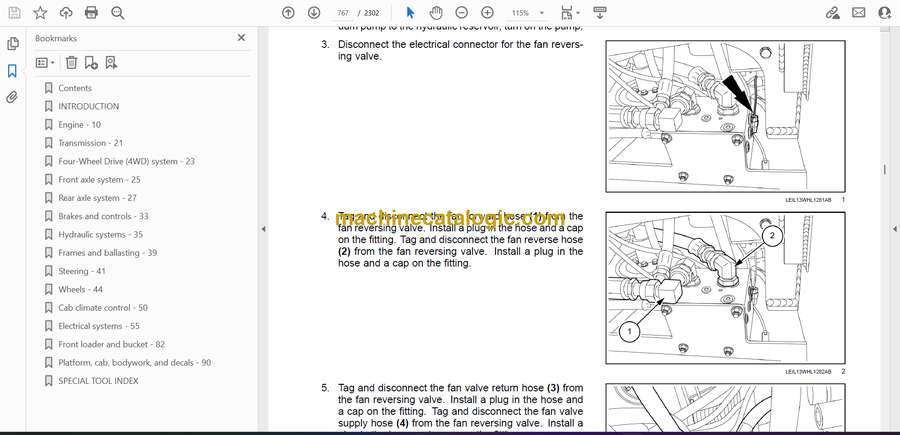
Task: Select the Hand pan tool
Action: pos(436,13)
